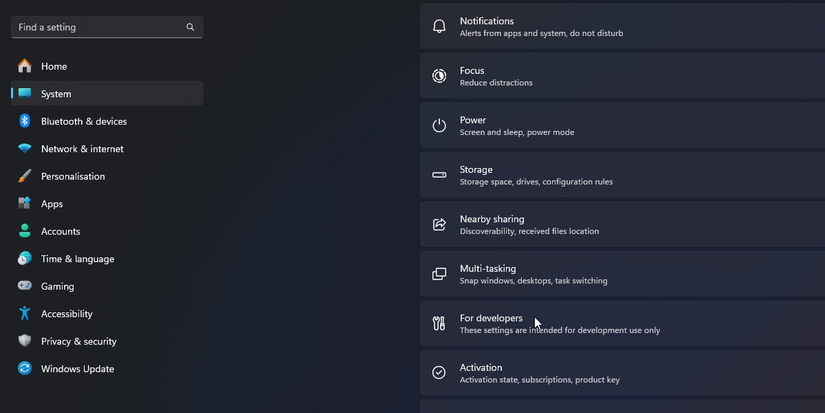This screenshot has height=413, width=825.
Task: Click the Storage drive icon
Action: [439, 175]
